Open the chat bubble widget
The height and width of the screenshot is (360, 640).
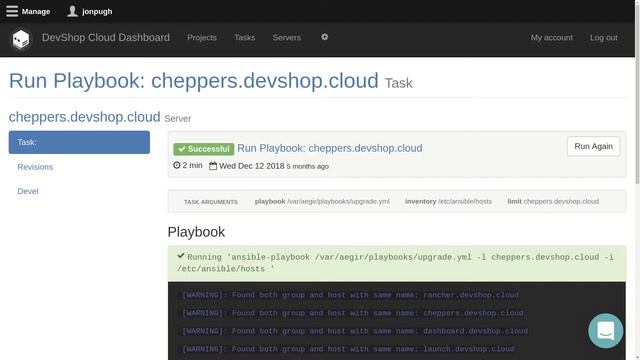click(x=605, y=331)
